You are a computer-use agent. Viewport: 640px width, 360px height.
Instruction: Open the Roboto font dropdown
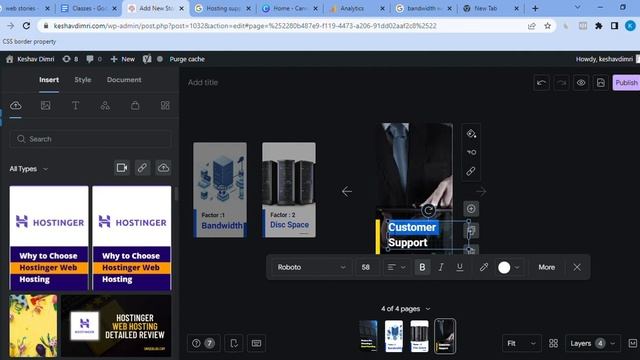pyautogui.click(x=311, y=267)
